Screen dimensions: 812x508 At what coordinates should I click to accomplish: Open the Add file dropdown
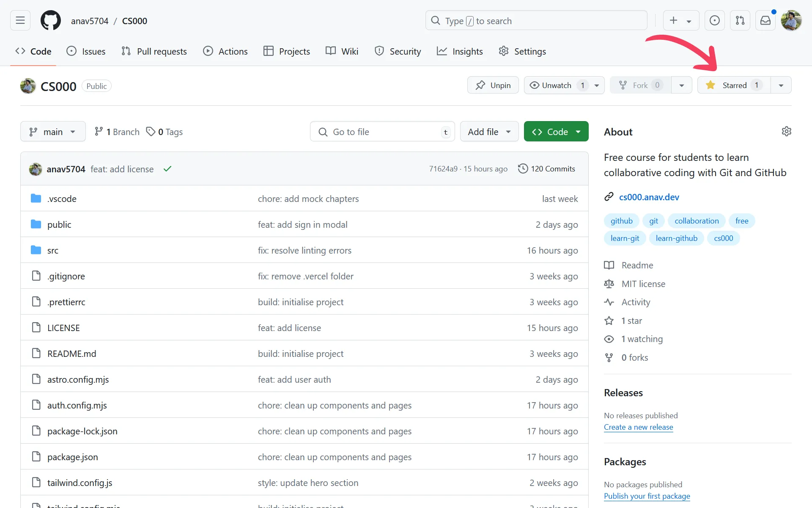[489, 132]
